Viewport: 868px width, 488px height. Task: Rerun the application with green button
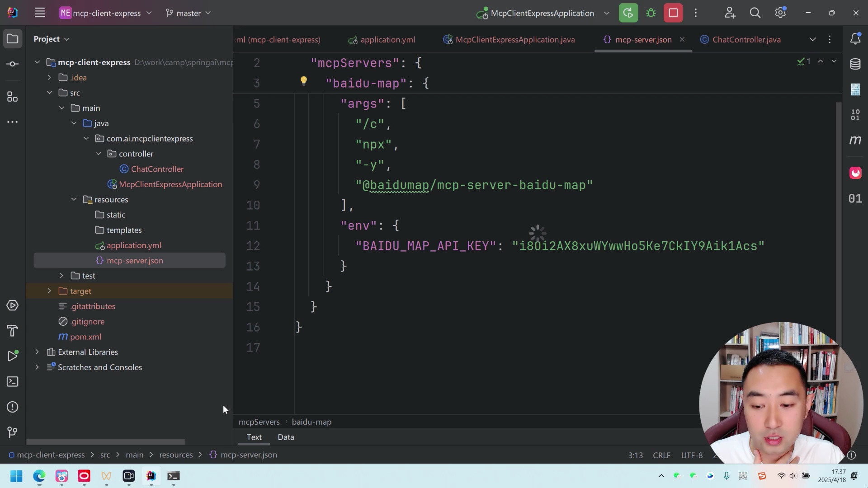click(x=628, y=13)
